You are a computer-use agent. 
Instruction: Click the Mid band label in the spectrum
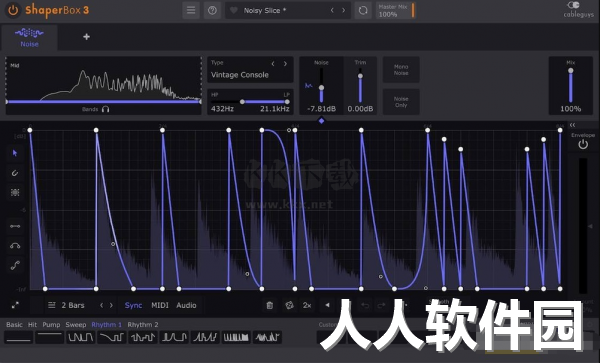click(15, 65)
